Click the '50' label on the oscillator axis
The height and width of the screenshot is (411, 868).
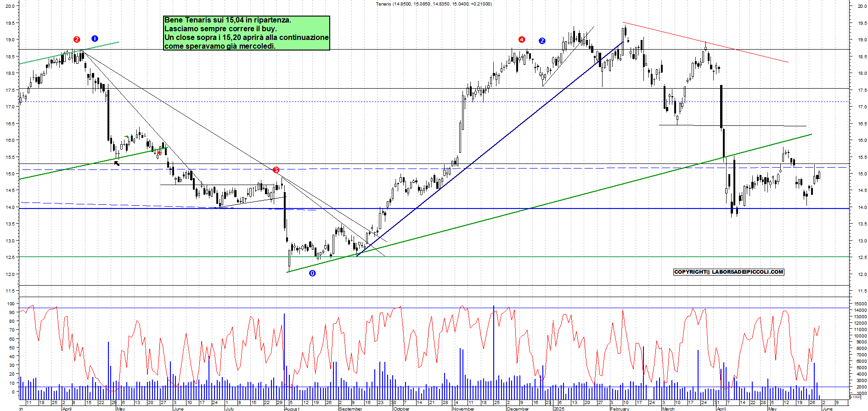coord(12,348)
